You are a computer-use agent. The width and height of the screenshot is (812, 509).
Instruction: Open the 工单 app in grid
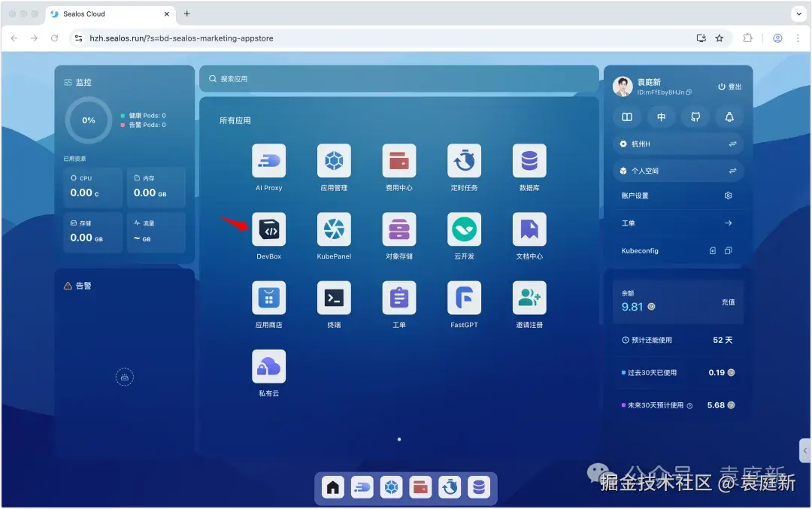(398, 298)
